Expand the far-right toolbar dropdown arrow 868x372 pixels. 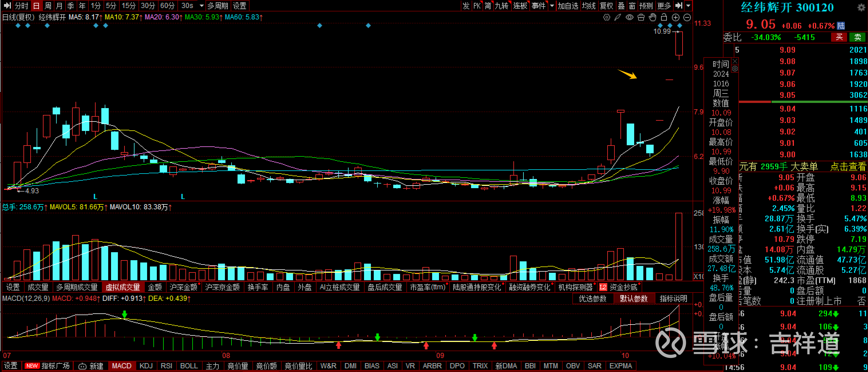688,6
